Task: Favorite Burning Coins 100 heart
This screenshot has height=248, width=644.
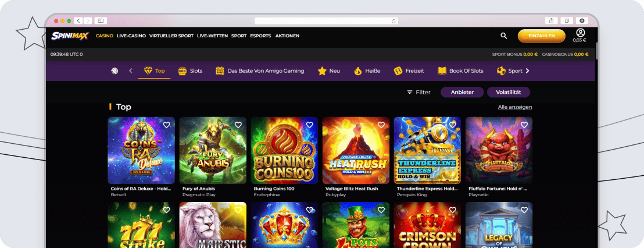Action: click(309, 125)
